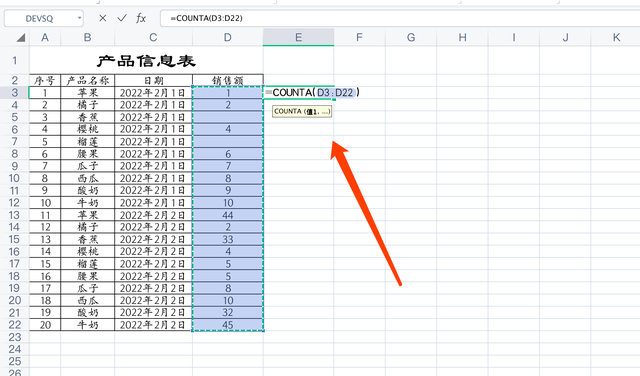Viewport: 640px width, 376px height.
Task: Click product name 牛奶 in row 12
Action: pos(87,202)
